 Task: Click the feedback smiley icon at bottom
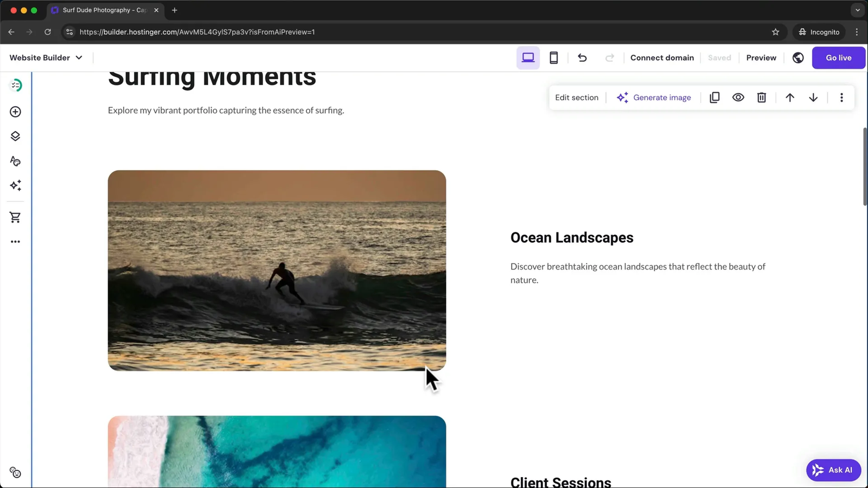click(15, 473)
